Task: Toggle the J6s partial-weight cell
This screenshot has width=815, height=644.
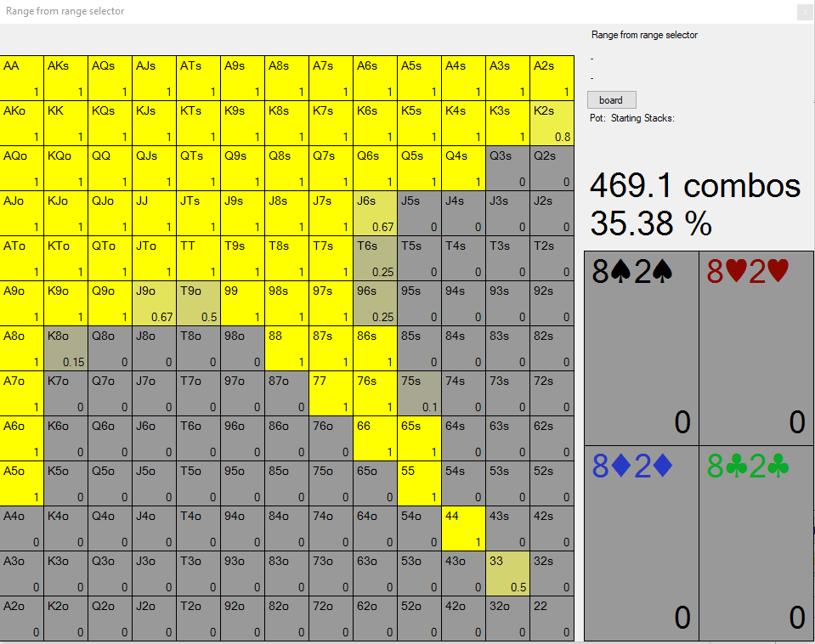Action: [x=376, y=213]
